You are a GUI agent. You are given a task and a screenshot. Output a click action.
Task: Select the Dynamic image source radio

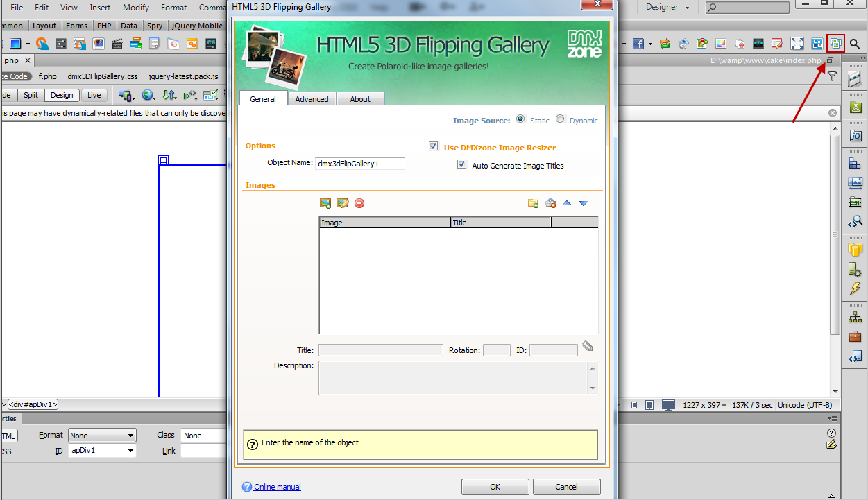[x=561, y=119]
